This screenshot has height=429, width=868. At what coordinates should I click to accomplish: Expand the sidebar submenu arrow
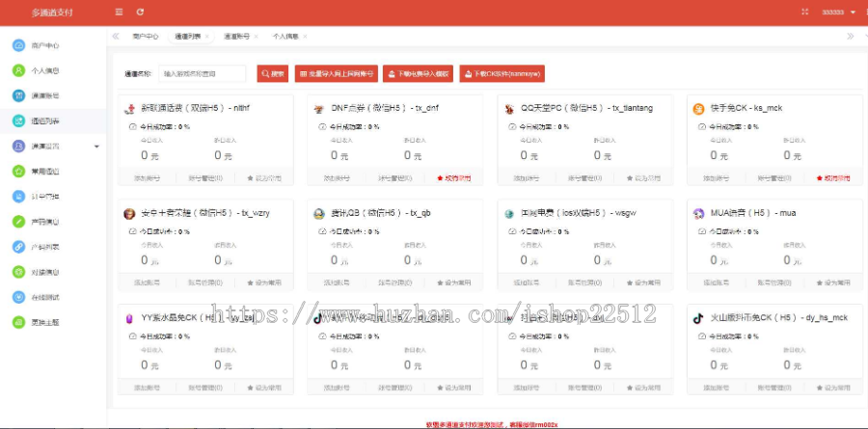tap(95, 147)
